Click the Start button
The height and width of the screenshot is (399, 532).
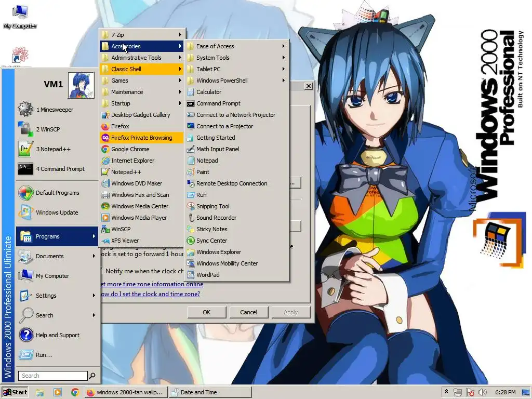(x=15, y=392)
